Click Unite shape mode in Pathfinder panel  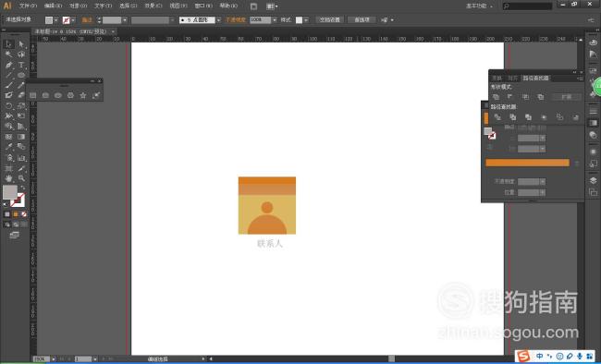point(496,97)
